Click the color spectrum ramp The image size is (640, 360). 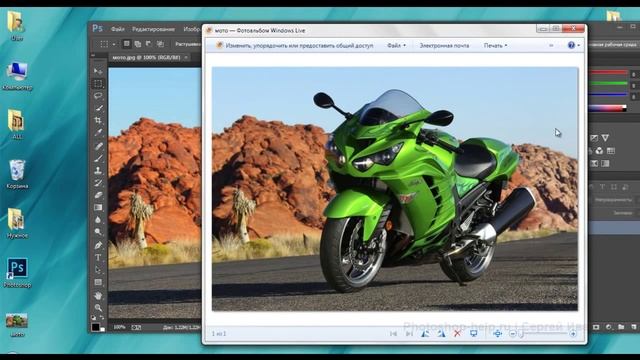(x=608, y=108)
